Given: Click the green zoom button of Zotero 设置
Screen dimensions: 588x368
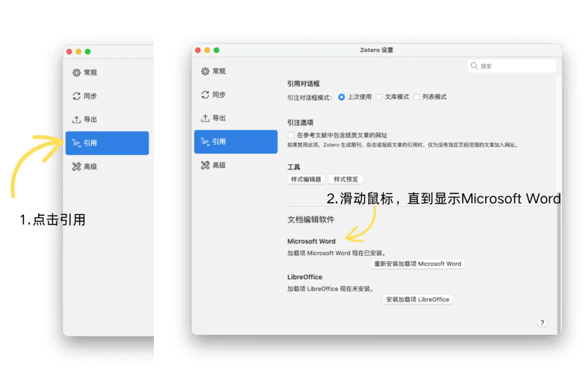Looking at the screenshot, I should tap(216, 50).
